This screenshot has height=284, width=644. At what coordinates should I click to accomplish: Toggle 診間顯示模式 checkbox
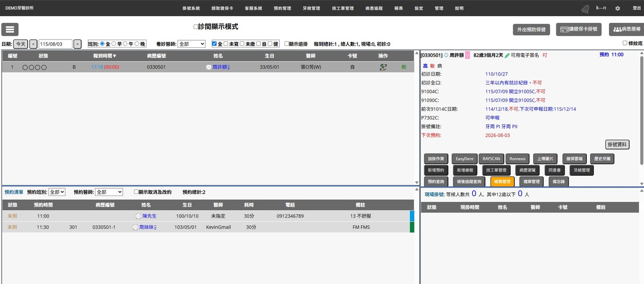click(x=196, y=27)
